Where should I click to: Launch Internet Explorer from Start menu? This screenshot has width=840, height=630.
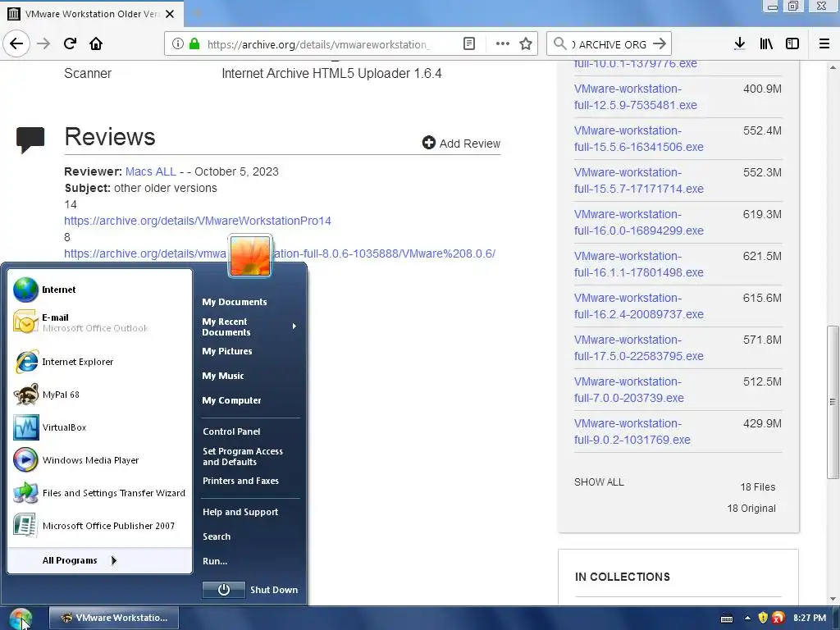[99, 362]
